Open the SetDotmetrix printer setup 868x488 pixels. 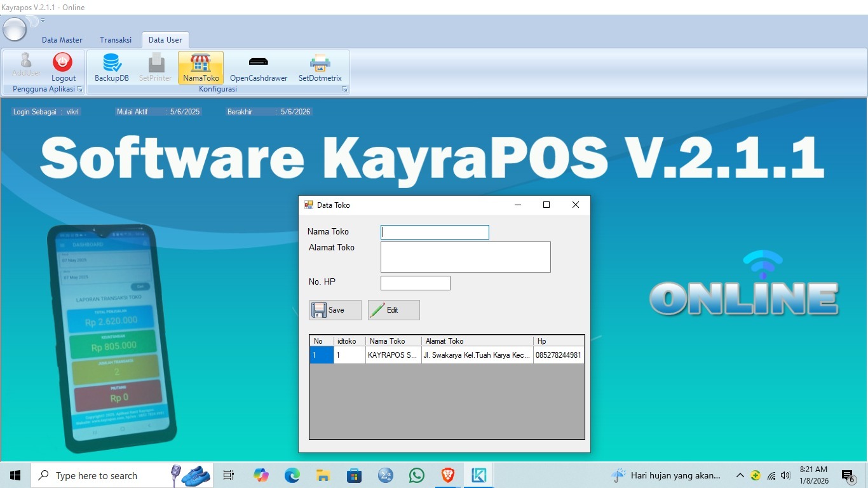point(320,64)
